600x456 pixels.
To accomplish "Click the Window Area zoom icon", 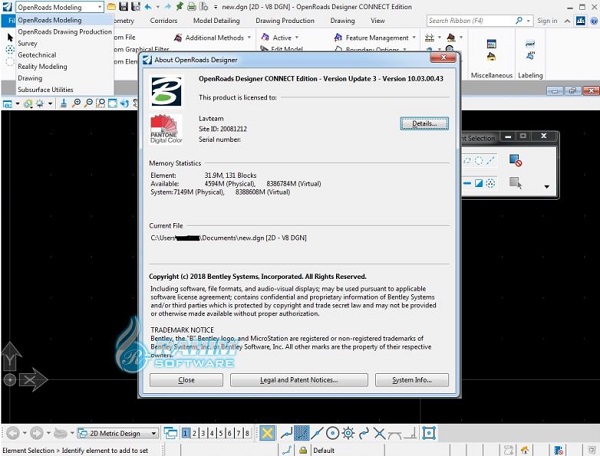I will tap(101, 103).
